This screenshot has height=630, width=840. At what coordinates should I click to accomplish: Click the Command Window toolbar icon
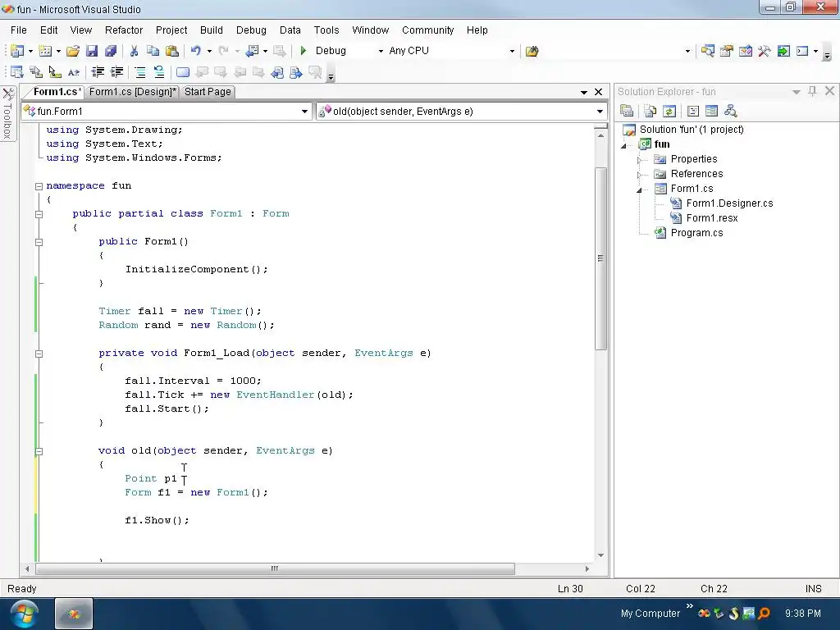[802, 51]
